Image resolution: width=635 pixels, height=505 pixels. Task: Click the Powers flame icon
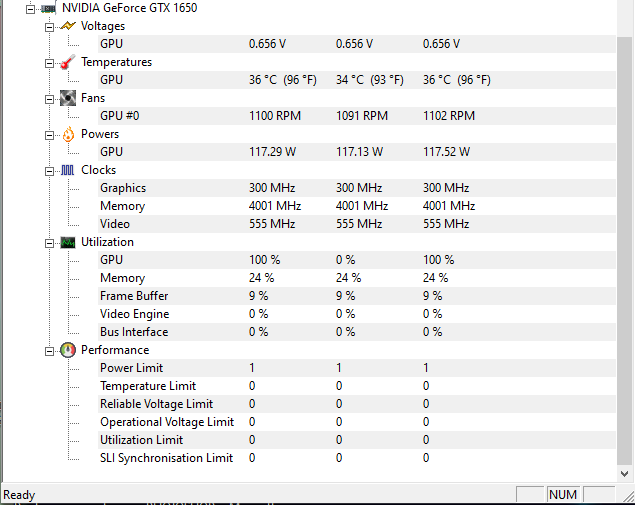click(x=68, y=134)
